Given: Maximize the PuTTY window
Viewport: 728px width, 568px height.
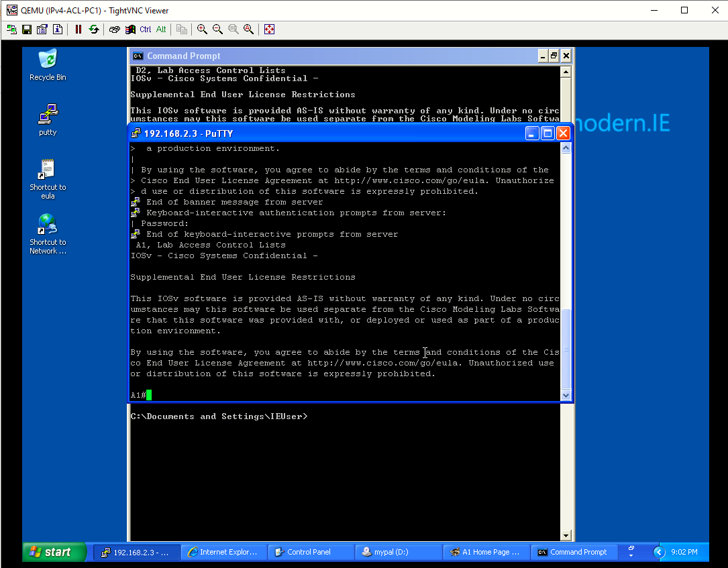Looking at the screenshot, I should [548, 133].
